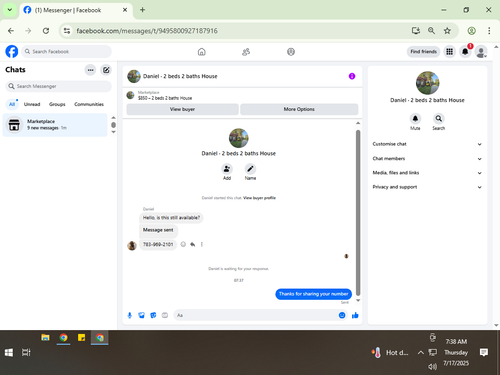The height and width of the screenshot is (375, 500).
Task: Click the Facebook logo
Action: (x=12, y=52)
